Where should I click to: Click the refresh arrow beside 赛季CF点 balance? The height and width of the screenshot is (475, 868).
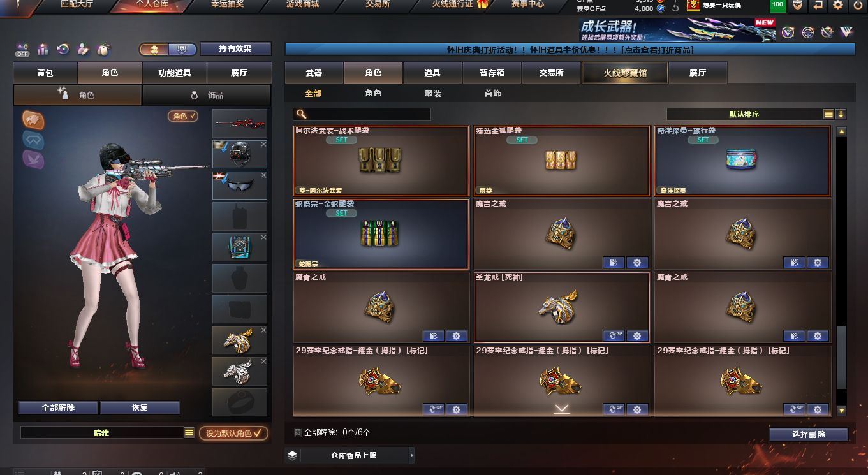(x=675, y=8)
